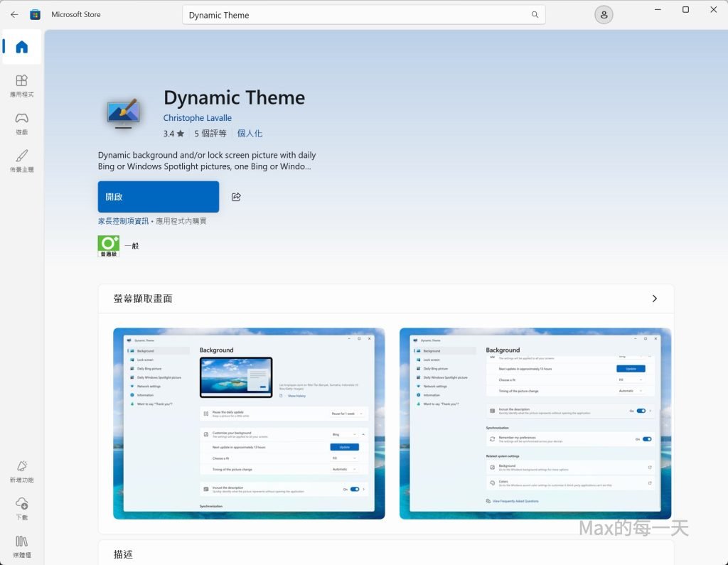The width and height of the screenshot is (728, 565).
Task: Open the 個人化 category link
Action: 250,134
